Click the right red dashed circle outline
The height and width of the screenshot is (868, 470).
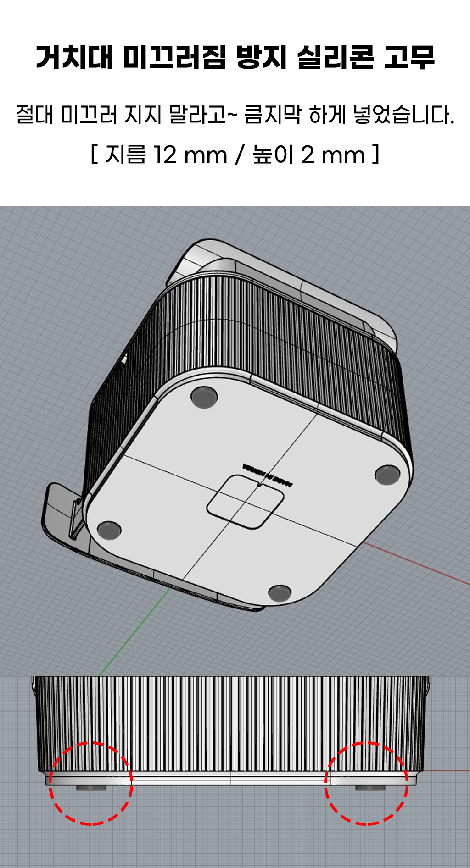366,783
